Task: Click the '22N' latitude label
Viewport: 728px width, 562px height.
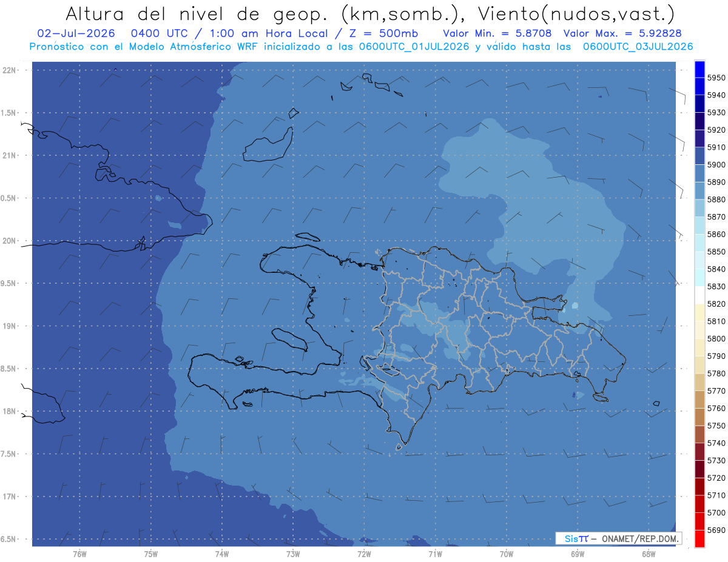Action: (10, 70)
